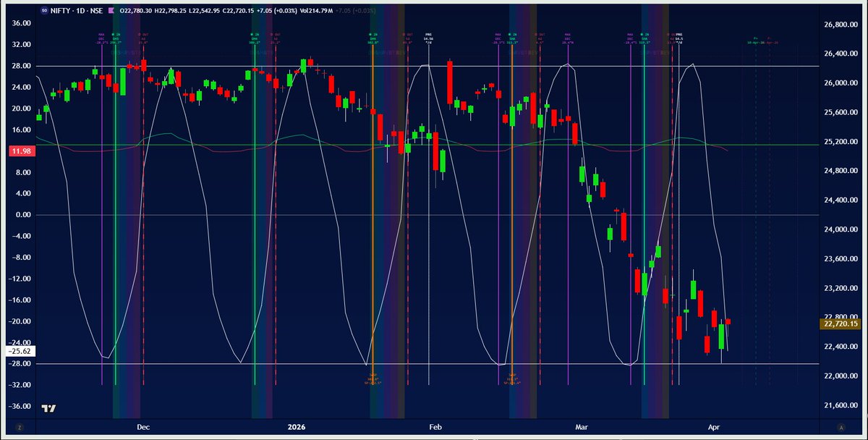The height and width of the screenshot is (440, 868).
Task: Click 28.00 on the left indicator scale
Action: click(x=21, y=66)
